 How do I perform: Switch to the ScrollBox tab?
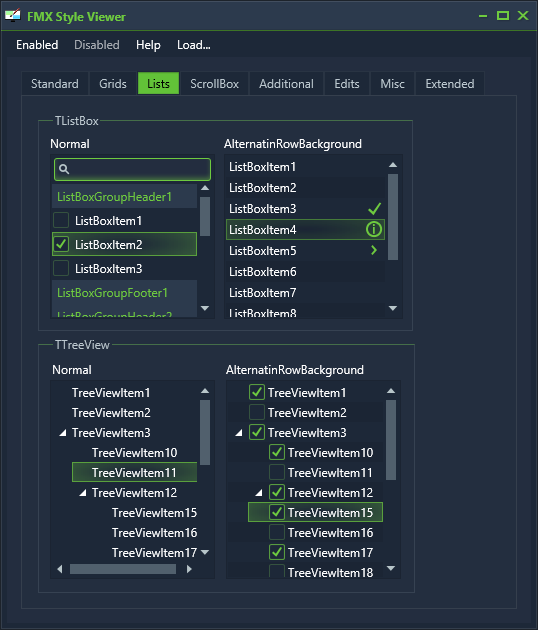click(215, 84)
